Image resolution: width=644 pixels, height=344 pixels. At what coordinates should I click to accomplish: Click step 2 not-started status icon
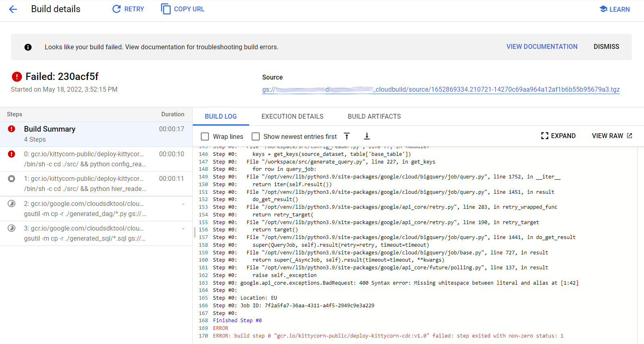click(12, 203)
